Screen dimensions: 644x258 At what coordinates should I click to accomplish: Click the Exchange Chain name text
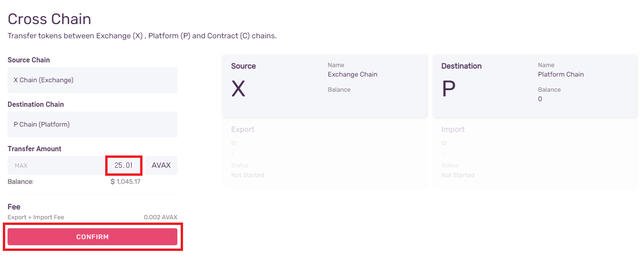click(x=352, y=74)
